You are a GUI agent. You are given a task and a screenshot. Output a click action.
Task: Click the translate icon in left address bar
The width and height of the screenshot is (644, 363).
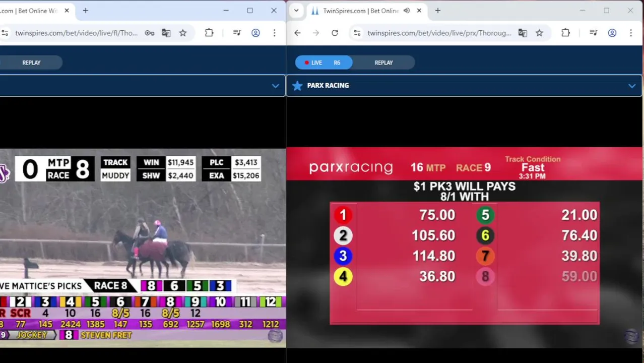pos(166,33)
